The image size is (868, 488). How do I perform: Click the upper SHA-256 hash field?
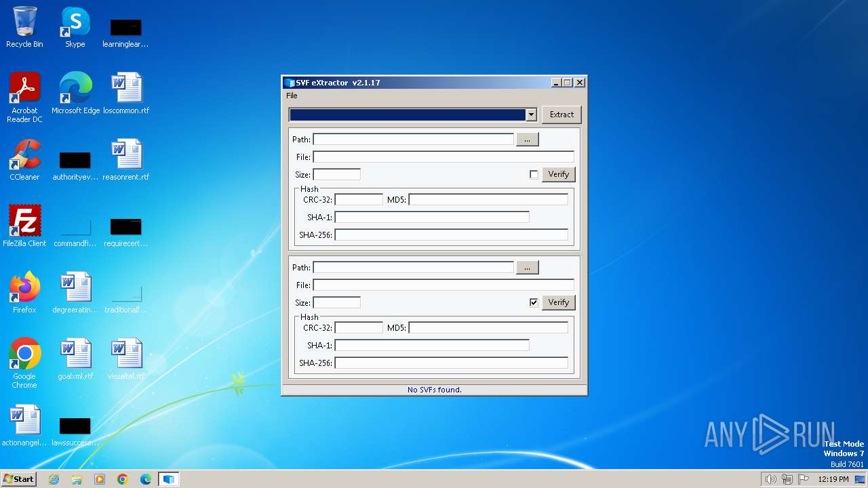click(452, 235)
